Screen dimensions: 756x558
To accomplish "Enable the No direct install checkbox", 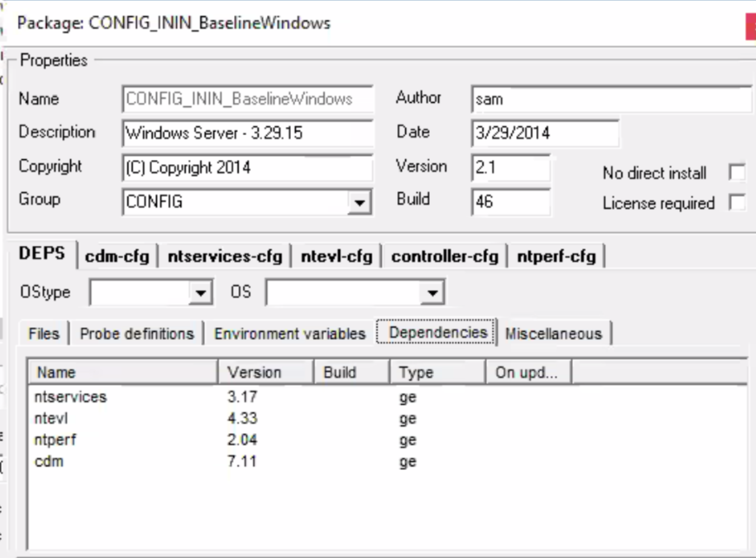I will [x=737, y=173].
